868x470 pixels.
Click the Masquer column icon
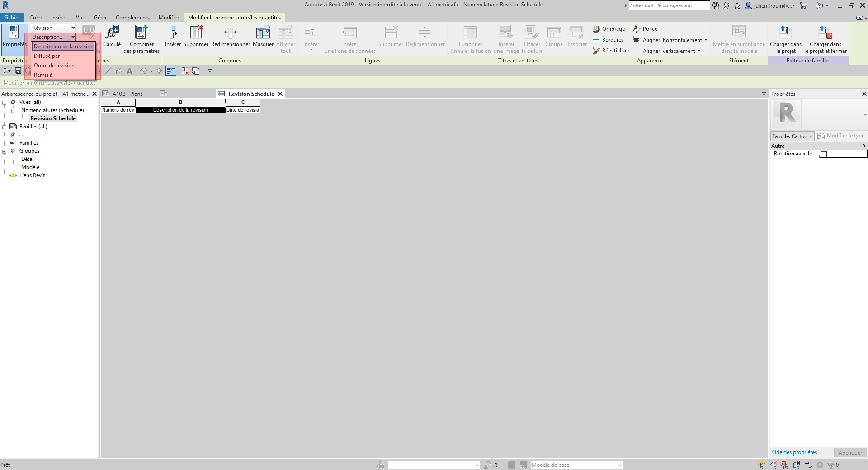click(263, 33)
